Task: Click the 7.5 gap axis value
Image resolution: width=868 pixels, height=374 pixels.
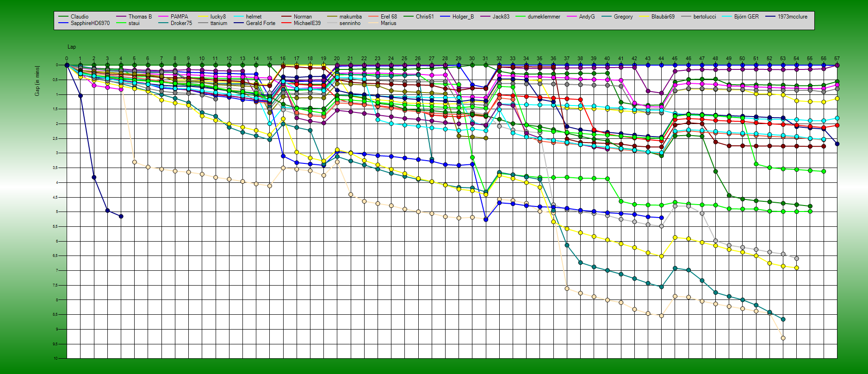Action: pos(56,285)
